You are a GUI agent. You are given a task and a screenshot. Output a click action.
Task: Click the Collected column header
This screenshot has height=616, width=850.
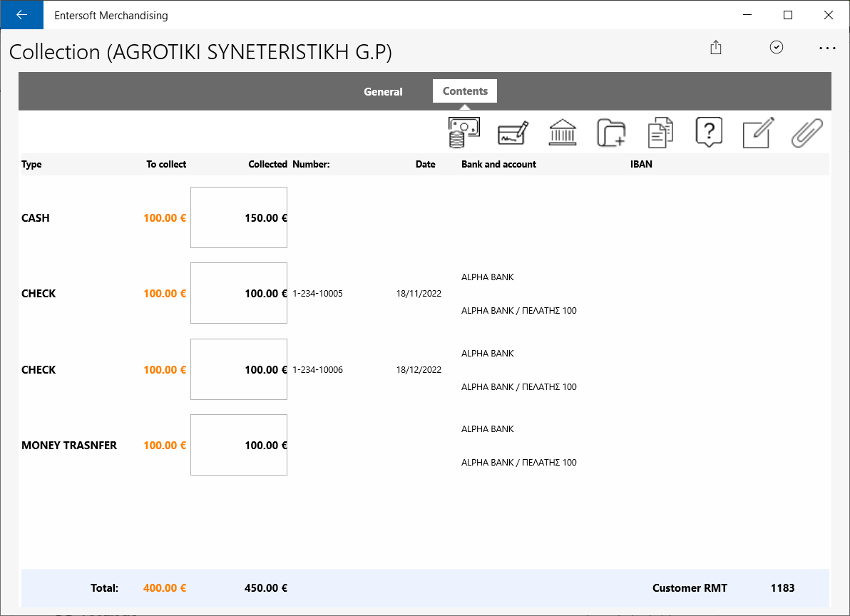tap(268, 164)
